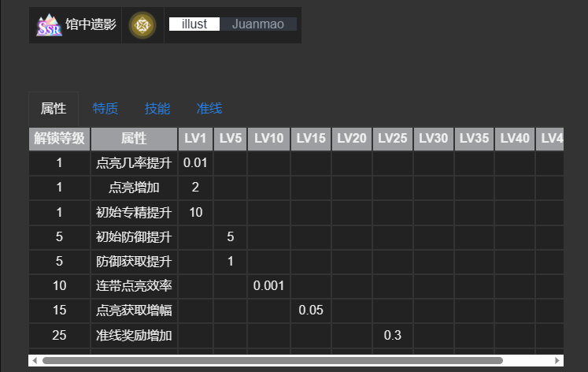Click the gold round emblem icon

tap(142, 25)
